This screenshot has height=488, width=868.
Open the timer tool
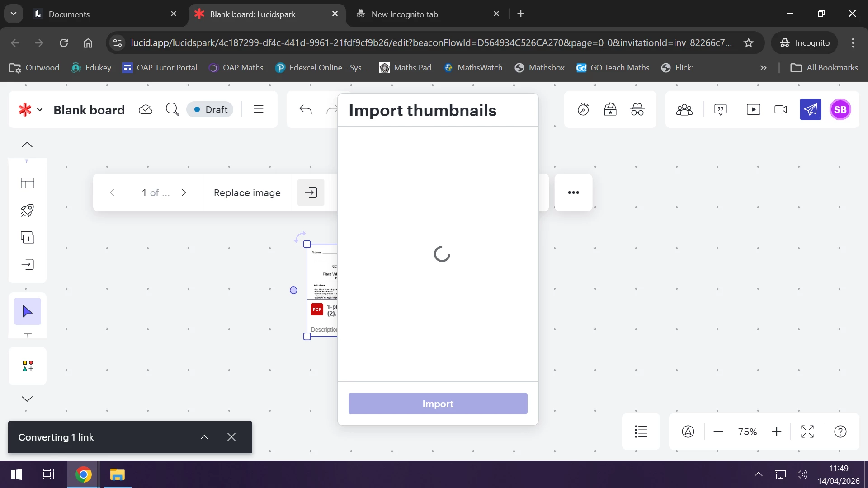pyautogui.click(x=583, y=109)
